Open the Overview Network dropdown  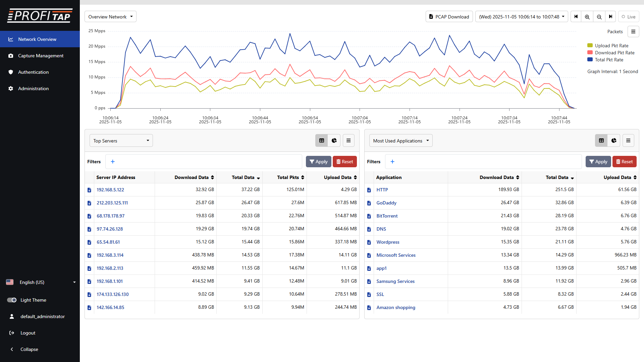tap(110, 17)
